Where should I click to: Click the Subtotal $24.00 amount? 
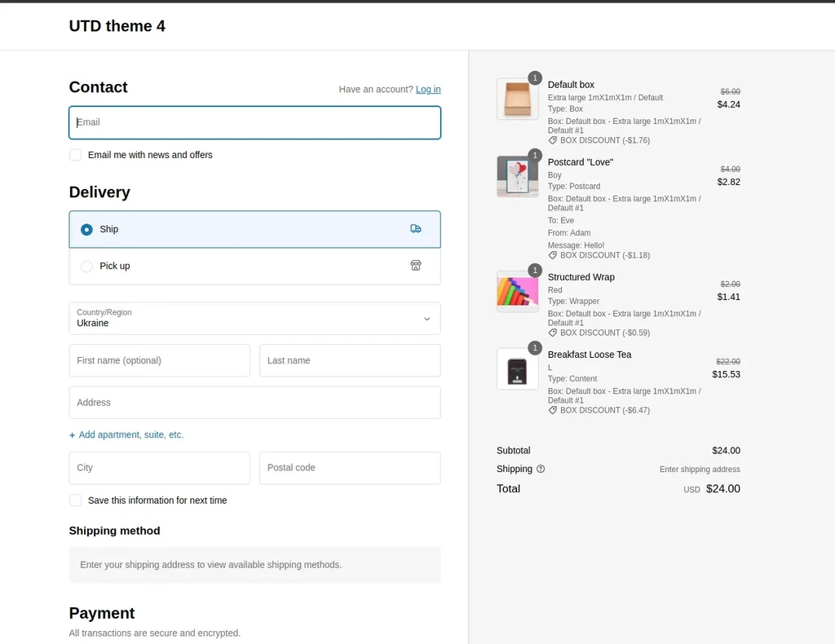tap(726, 450)
